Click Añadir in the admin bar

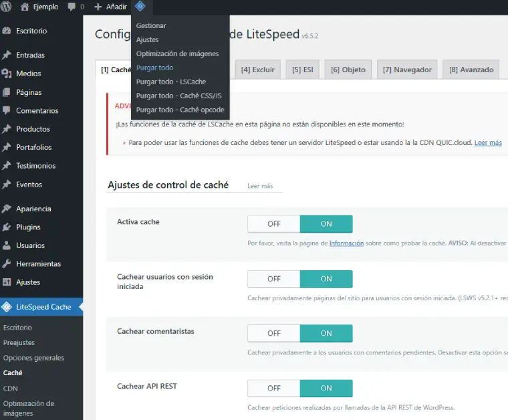tap(116, 7)
